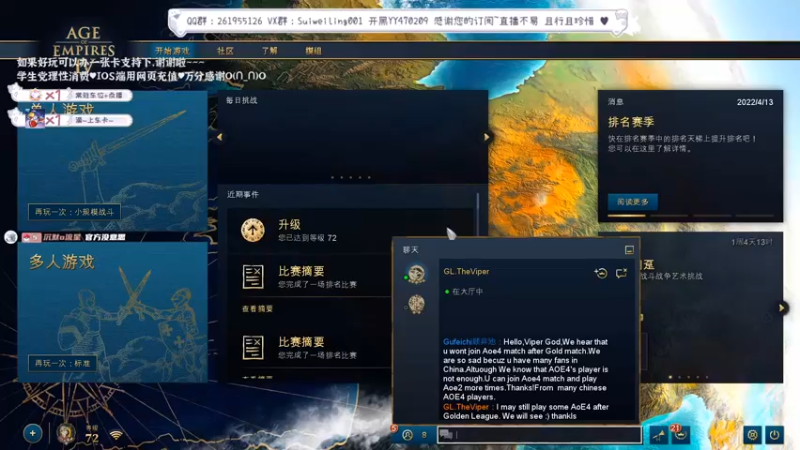Image resolution: width=800 pixels, height=450 pixels.
Task: Click the player level 72 label
Action: pyautogui.click(x=92, y=437)
